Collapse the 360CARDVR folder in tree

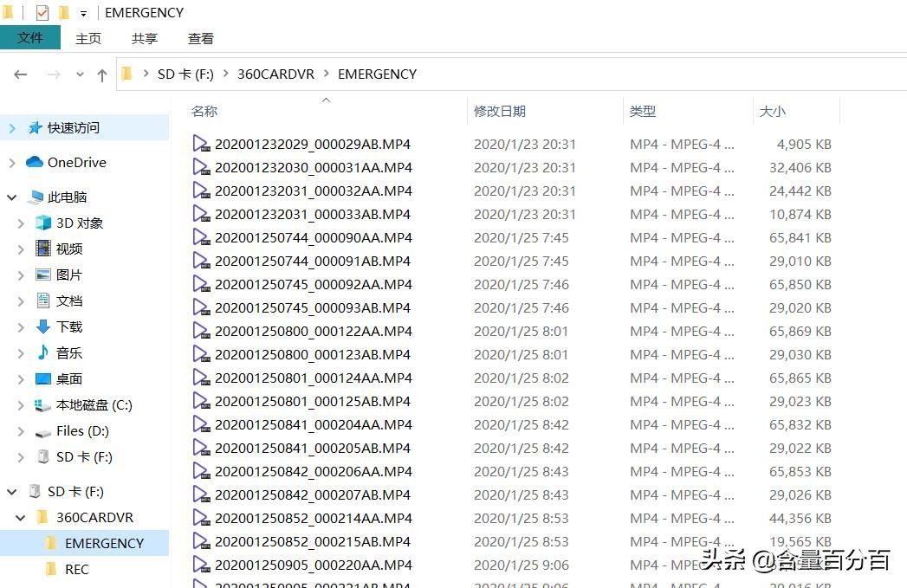(21, 517)
